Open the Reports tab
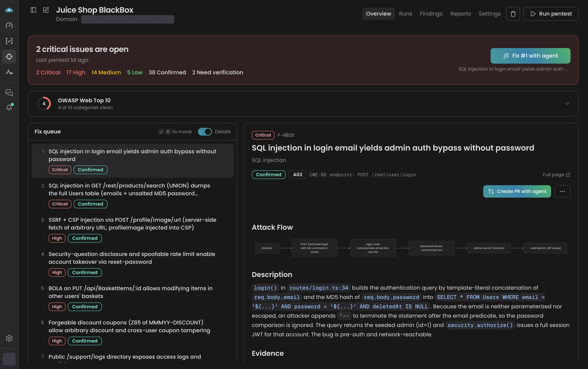This screenshot has width=588, height=369. 460,14
